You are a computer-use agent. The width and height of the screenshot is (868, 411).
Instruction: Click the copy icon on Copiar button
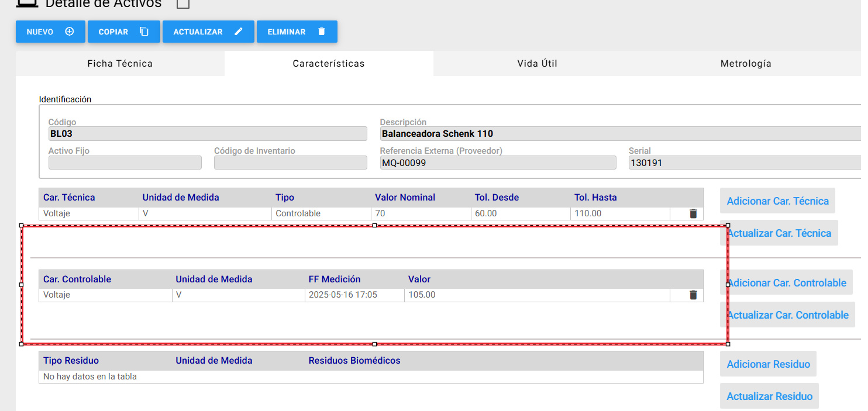144,32
